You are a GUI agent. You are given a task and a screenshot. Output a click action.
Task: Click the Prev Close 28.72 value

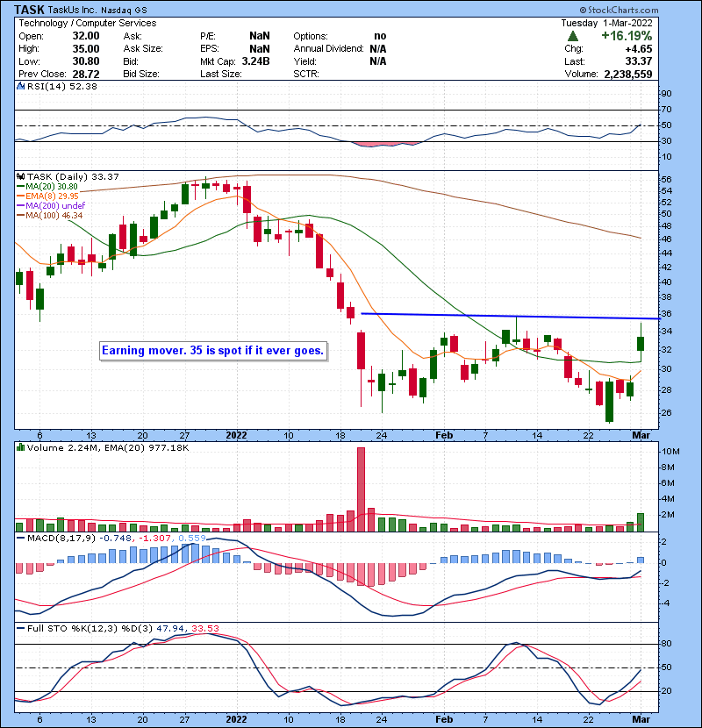(85, 74)
